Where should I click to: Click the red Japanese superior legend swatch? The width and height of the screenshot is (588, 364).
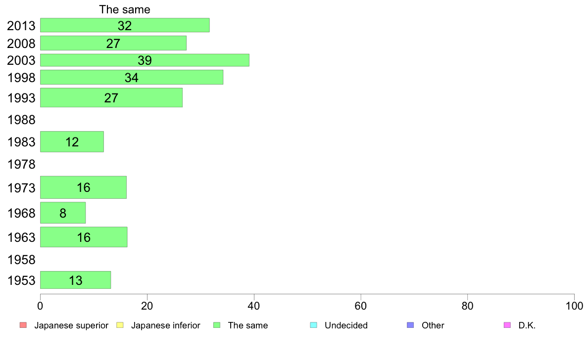tap(23, 325)
